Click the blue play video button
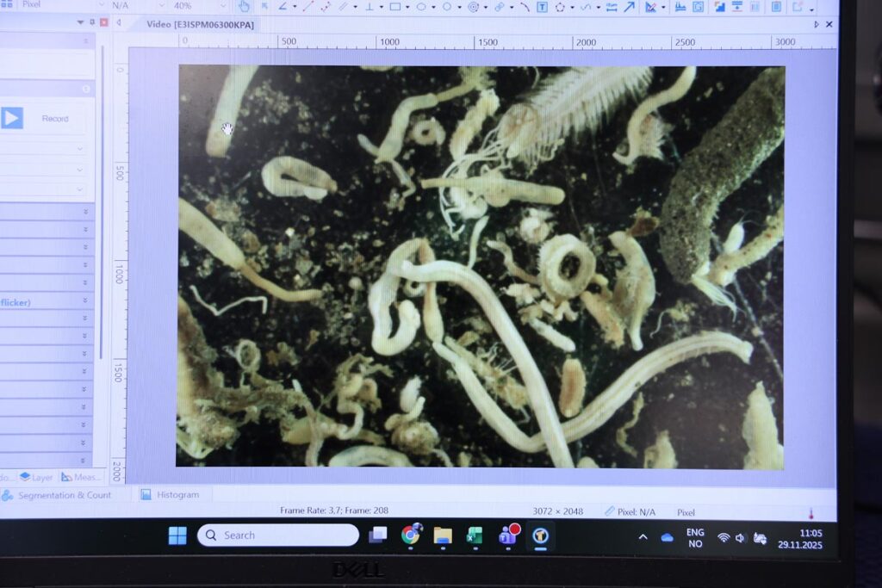Image resolution: width=882 pixels, height=588 pixels. click(12, 118)
